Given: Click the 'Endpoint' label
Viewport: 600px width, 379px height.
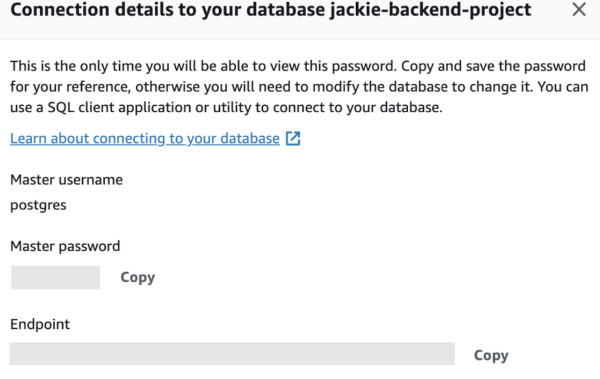Looking at the screenshot, I should 40,325.
